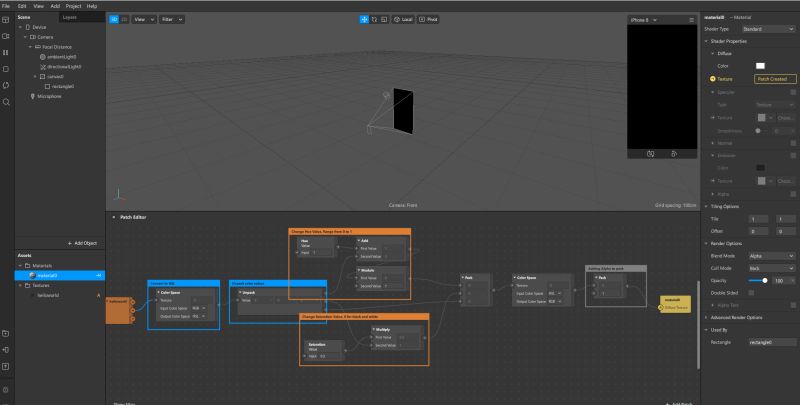Enable the Specular checkbox
This screenshot has height=405, width=800.
[793, 92]
